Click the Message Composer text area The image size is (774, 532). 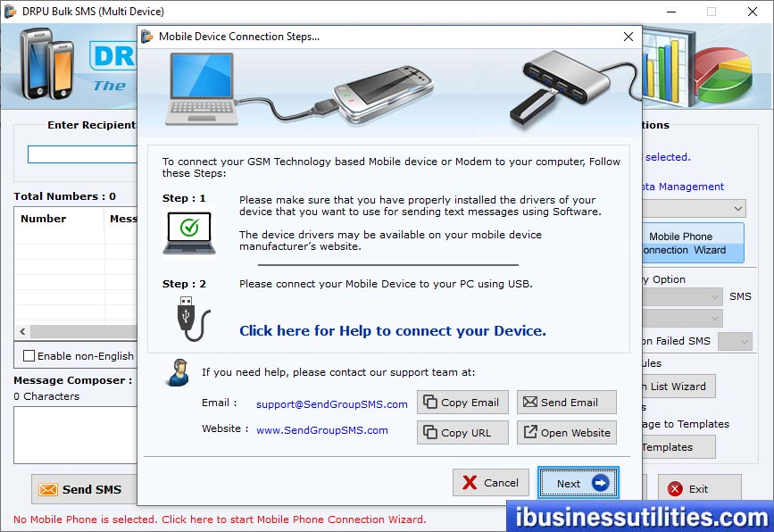click(76, 435)
